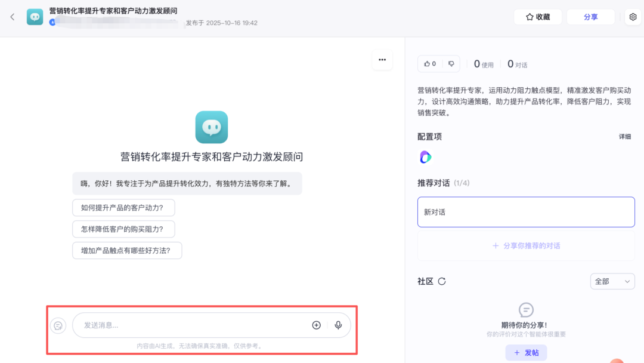Screen dimensions: 644x363
Task: Click the thumbs down dislike icon
Action: (x=451, y=64)
